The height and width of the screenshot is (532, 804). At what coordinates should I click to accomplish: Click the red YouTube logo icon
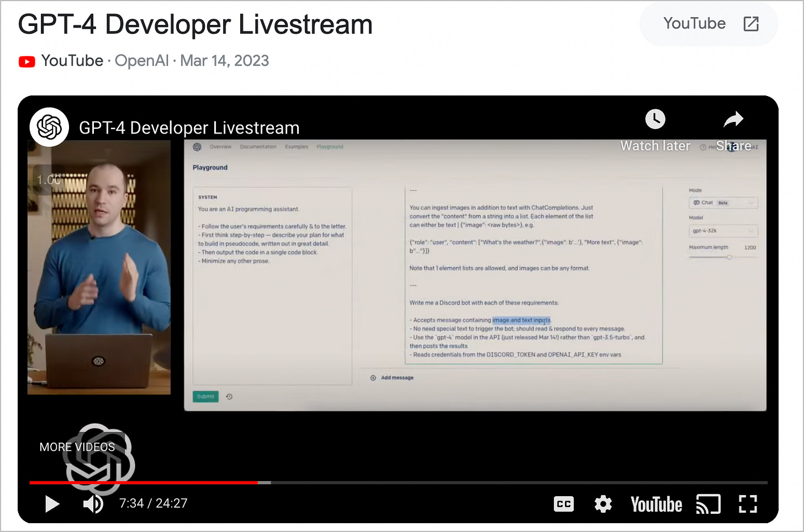(27, 61)
